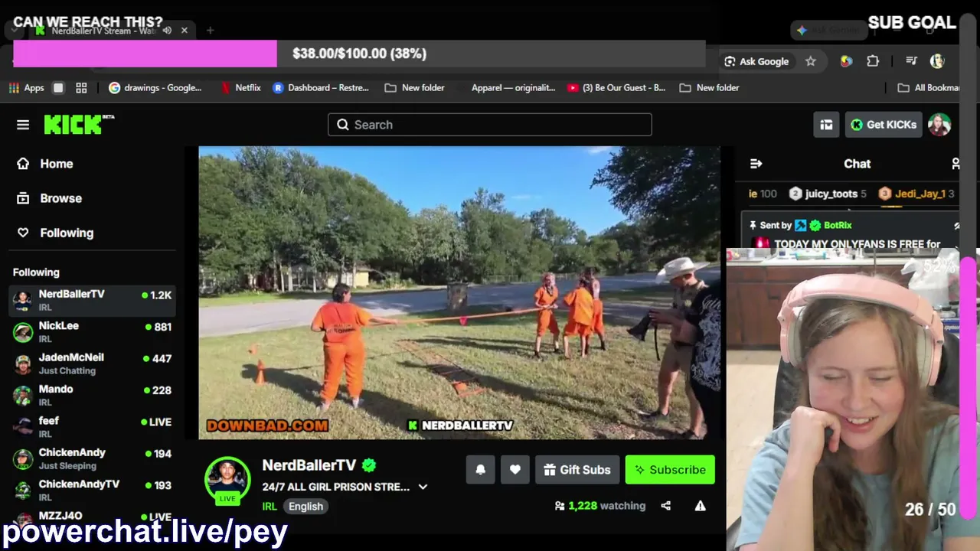Close the NerdBallerTV Stream browser tab
The image size is (980, 551).
pos(185,31)
